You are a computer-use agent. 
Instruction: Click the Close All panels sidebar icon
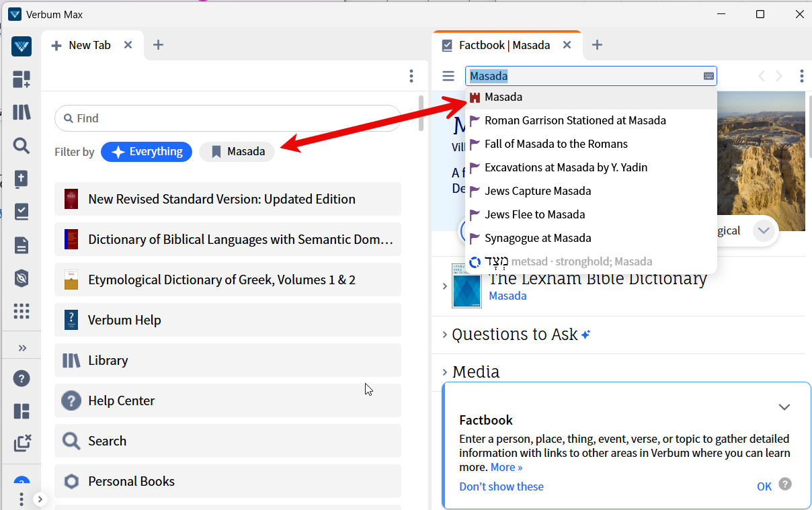[22, 443]
